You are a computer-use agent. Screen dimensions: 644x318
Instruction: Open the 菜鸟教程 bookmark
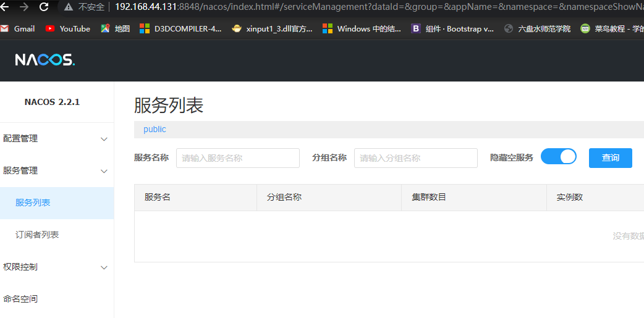612,29
